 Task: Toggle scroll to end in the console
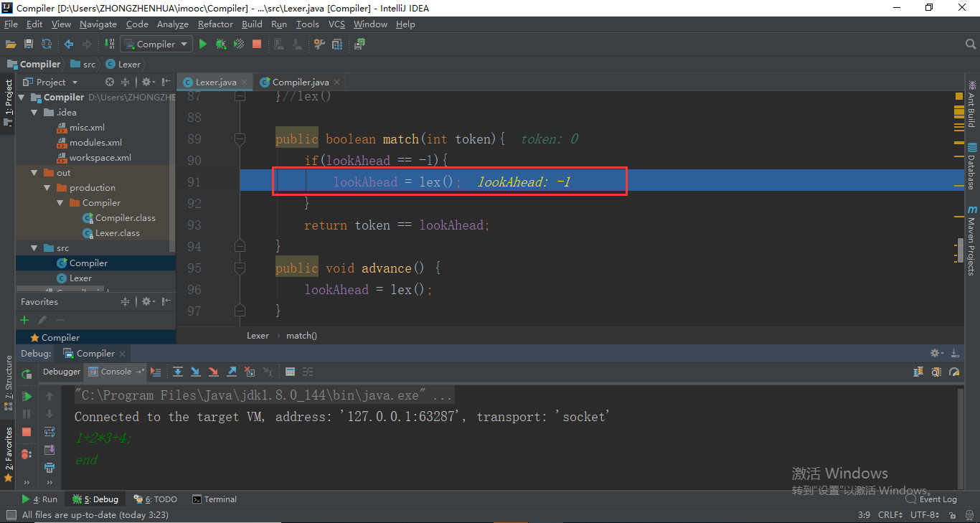pyautogui.click(x=50, y=450)
